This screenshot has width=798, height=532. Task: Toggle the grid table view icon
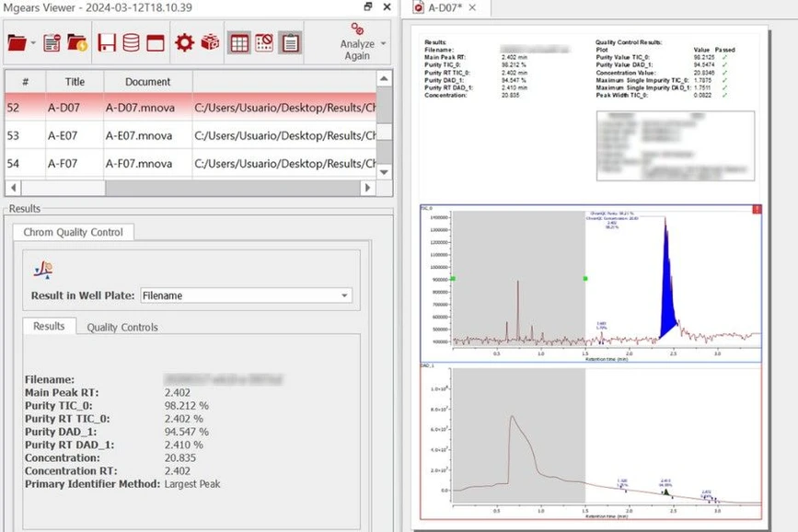[239, 42]
